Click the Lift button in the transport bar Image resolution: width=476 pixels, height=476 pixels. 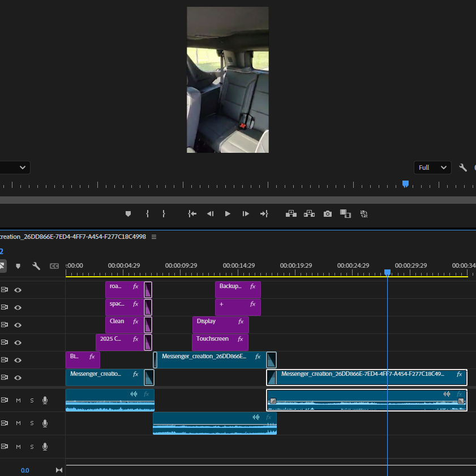click(291, 214)
